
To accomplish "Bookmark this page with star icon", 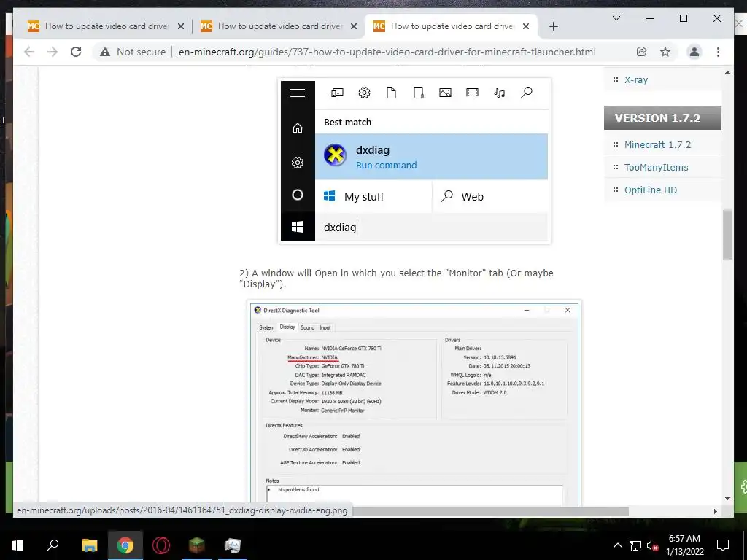I will tap(665, 52).
